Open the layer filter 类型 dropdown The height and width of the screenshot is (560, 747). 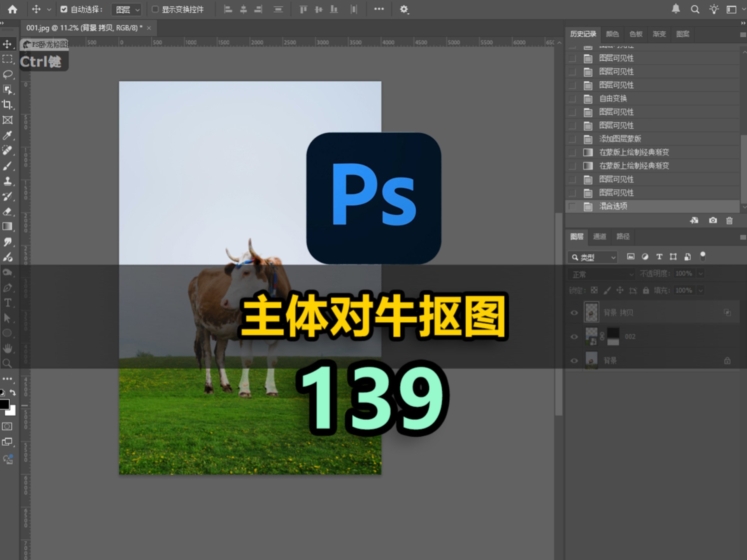(593, 257)
